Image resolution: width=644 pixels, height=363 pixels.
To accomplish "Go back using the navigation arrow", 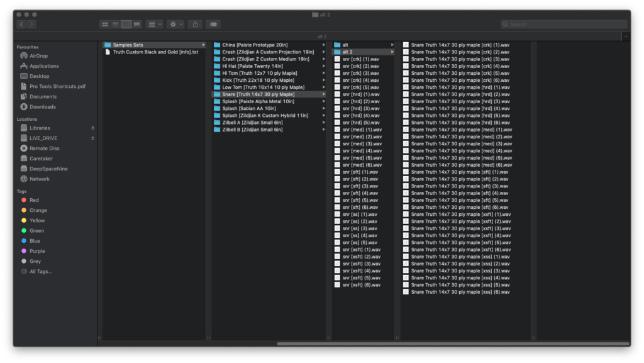I will pos(23,24).
